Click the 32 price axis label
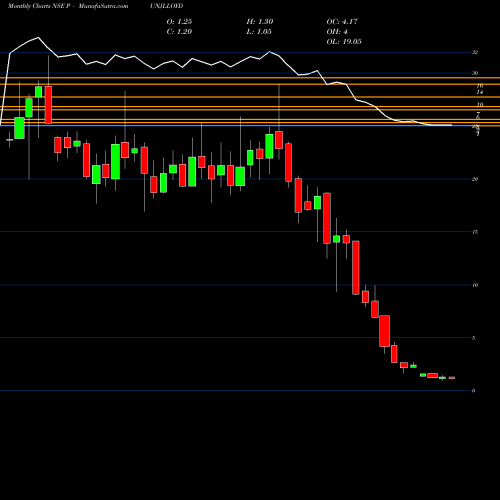This screenshot has height=500, width=500. (x=475, y=52)
